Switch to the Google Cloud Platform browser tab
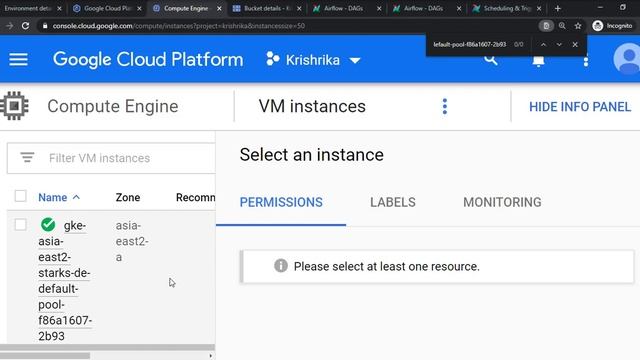This screenshot has width=640, height=360. pyautogui.click(x=107, y=8)
